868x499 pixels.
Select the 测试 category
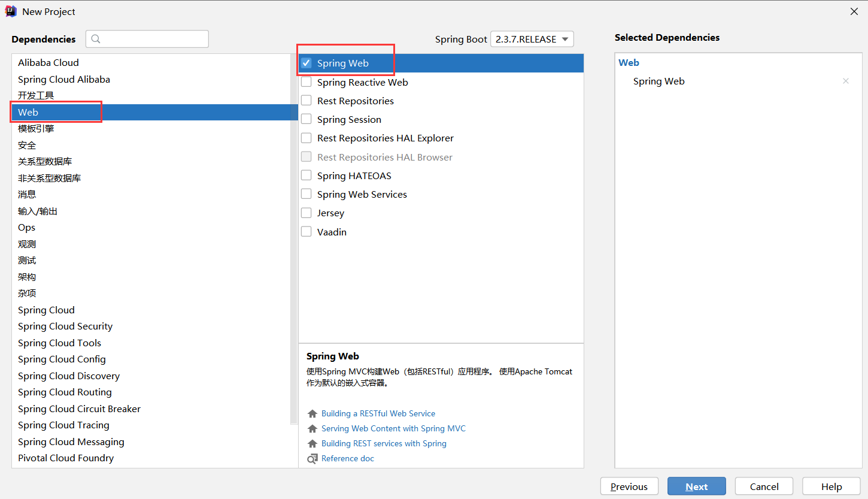pyautogui.click(x=151, y=260)
